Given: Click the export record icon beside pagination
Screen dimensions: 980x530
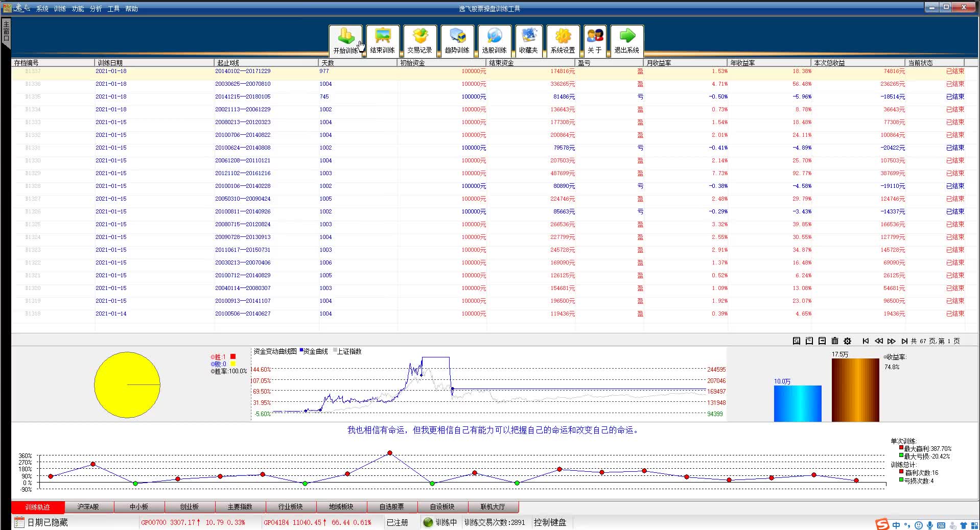Looking at the screenshot, I should 822,341.
